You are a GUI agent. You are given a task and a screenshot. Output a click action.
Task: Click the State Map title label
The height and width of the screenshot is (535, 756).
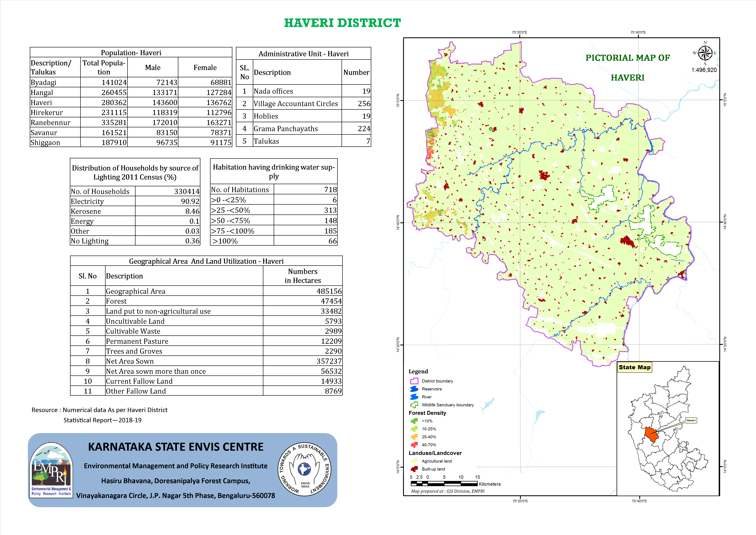pos(635,367)
